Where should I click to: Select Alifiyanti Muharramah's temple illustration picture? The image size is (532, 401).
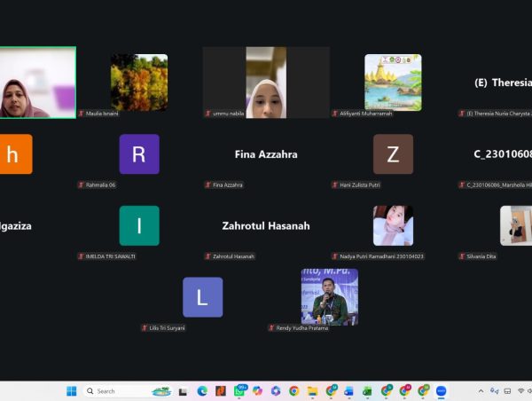[x=393, y=83]
